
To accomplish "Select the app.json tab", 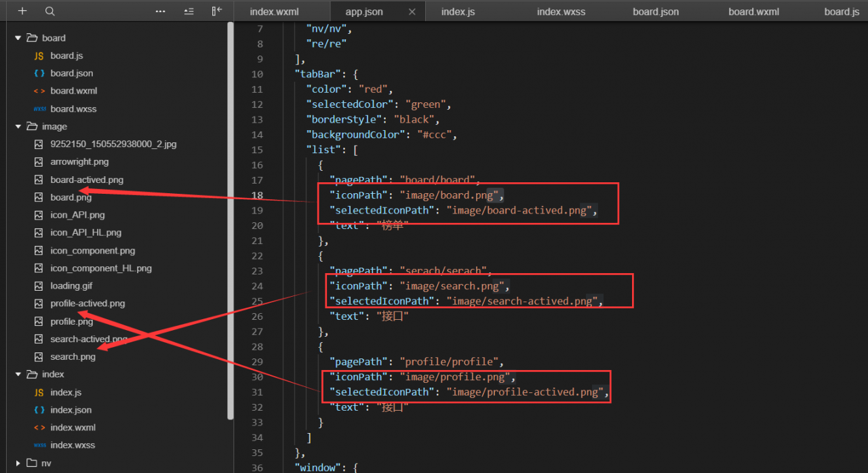I will coord(364,12).
